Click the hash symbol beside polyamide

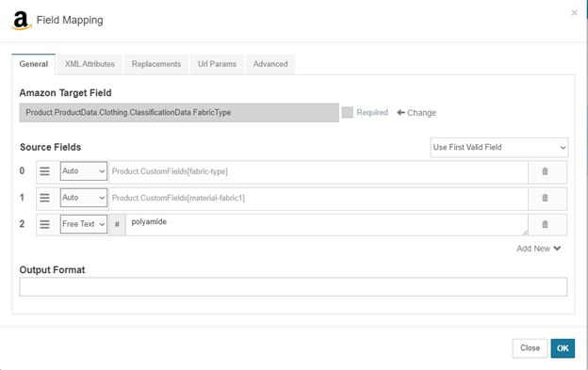tap(117, 224)
